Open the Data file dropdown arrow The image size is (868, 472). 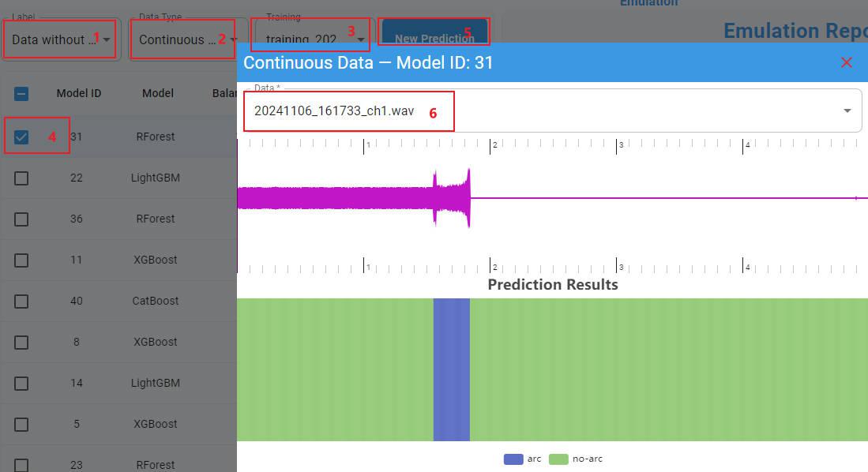(847, 111)
